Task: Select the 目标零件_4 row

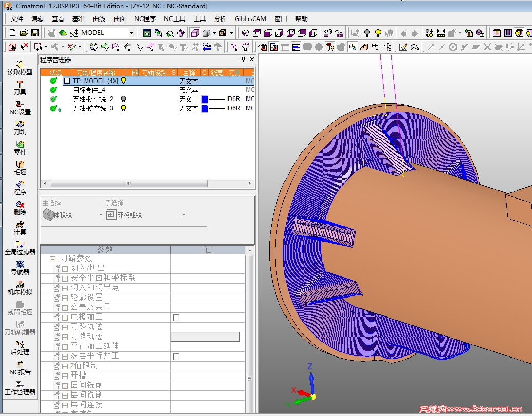Action: pyautogui.click(x=147, y=90)
